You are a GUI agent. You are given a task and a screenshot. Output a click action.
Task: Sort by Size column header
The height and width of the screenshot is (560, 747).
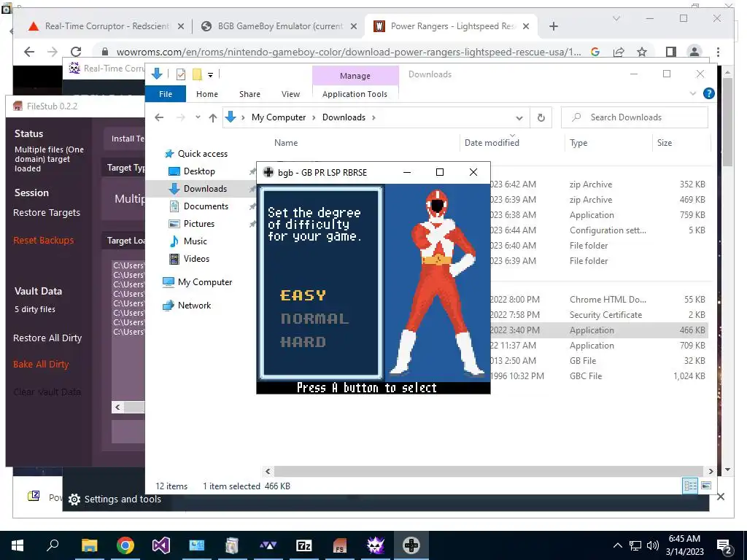pos(664,142)
